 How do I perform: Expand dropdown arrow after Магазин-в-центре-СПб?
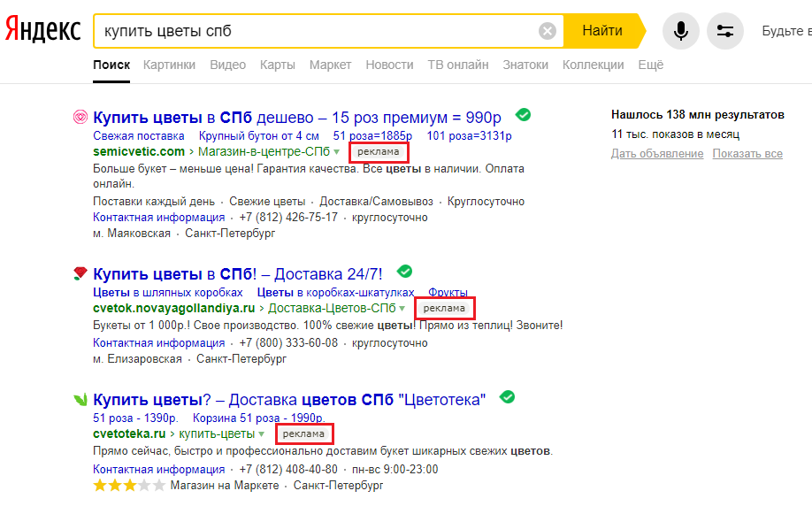(337, 152)
